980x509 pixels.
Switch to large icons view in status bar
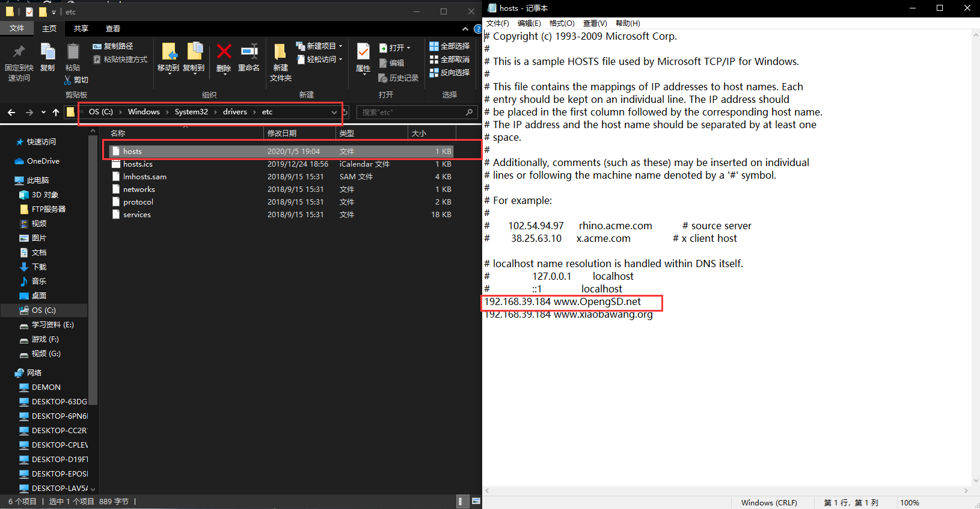[x=476, y=501]
